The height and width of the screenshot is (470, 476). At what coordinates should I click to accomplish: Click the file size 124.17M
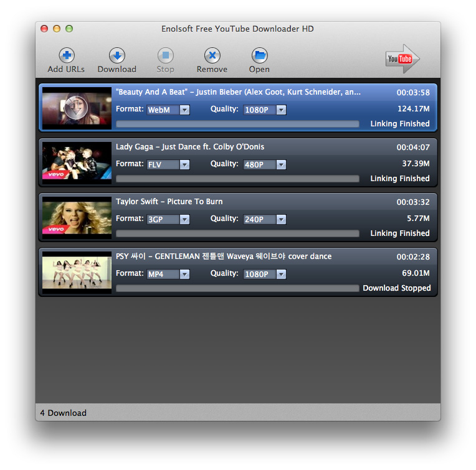click(414, 108)
